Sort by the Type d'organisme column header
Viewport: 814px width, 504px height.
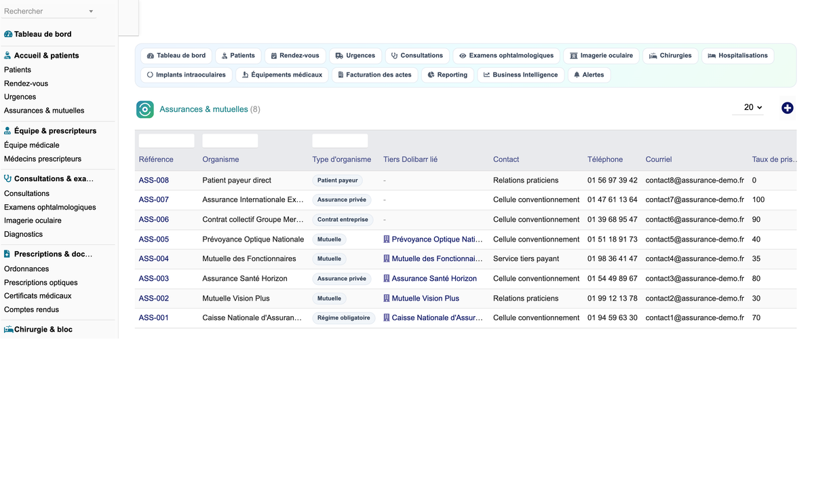tap(342, 159)
